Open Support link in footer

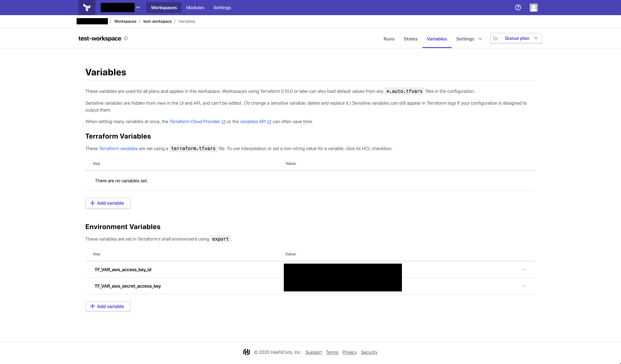pos(313,352)
